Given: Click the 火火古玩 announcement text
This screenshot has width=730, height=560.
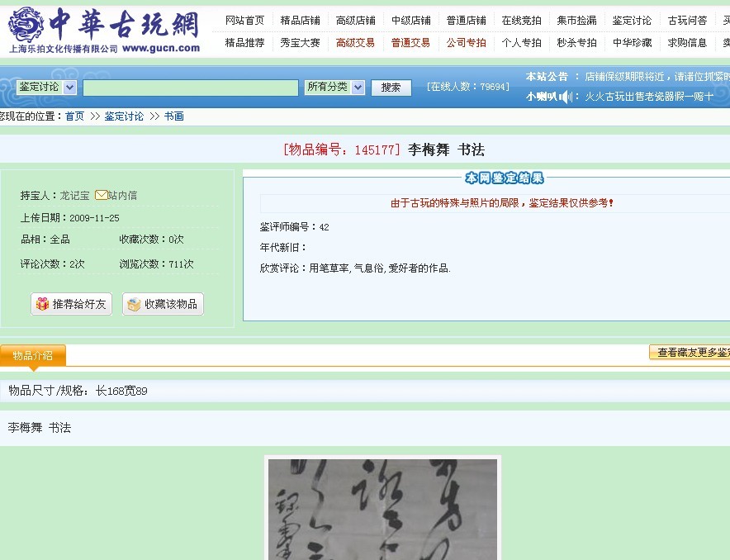Looking at the screenshot, I should tap(648, 97).
